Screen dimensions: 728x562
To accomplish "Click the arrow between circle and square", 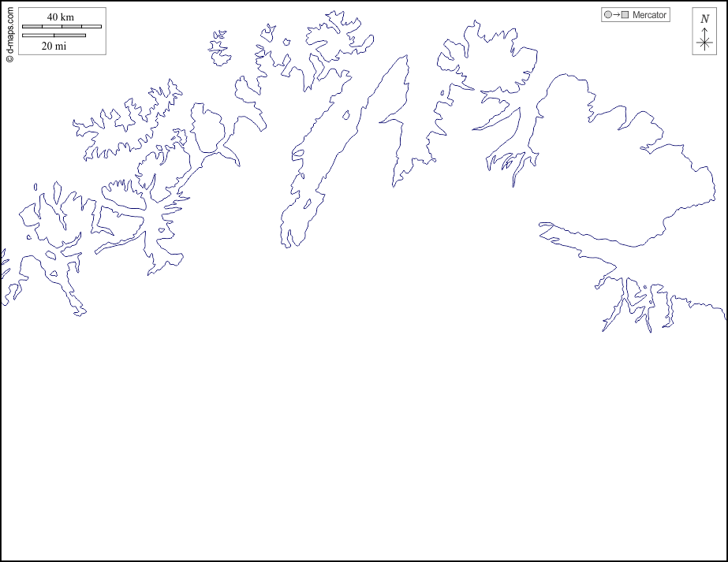I will pos(616,15).
